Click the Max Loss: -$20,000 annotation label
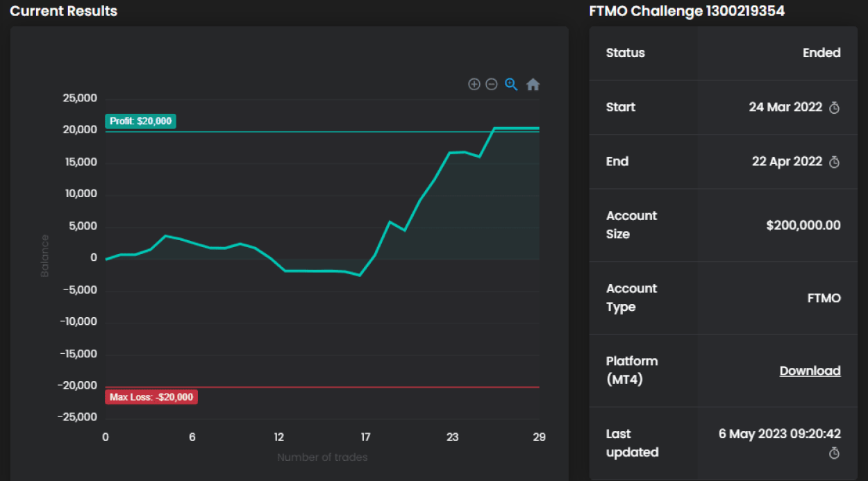 click(151, 397)
